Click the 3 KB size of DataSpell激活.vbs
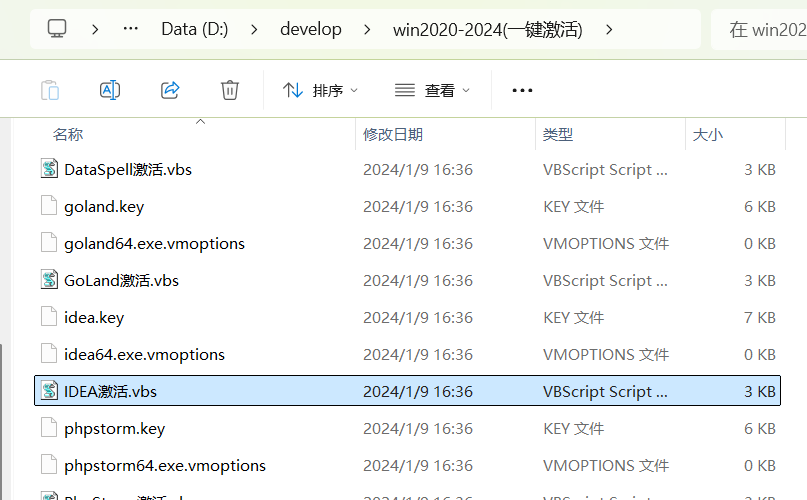This screenshot has width=807, height=500. point(760,169)
